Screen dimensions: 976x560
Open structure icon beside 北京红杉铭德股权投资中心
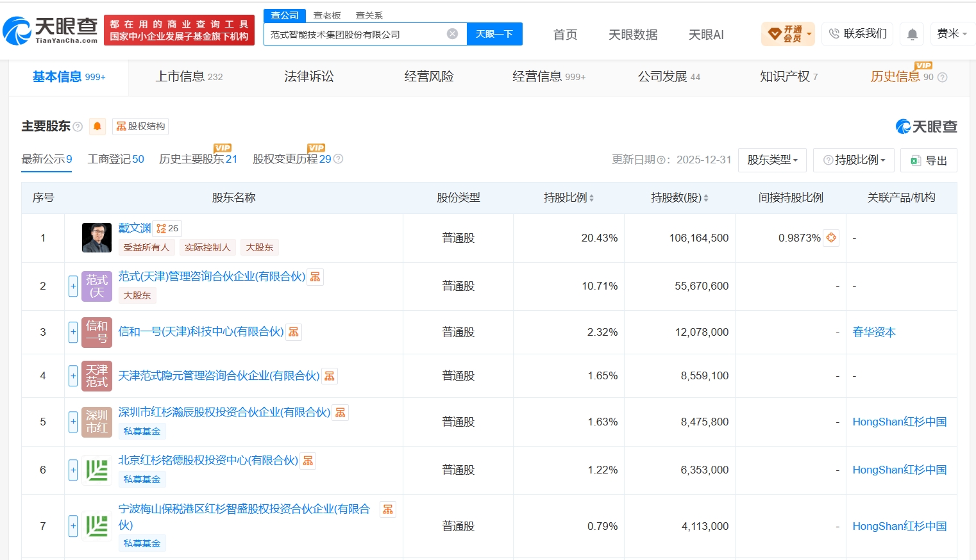point(308,461)
